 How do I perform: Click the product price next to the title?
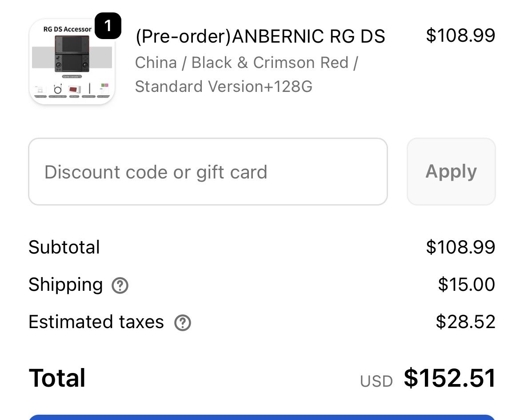coord(460,36)
